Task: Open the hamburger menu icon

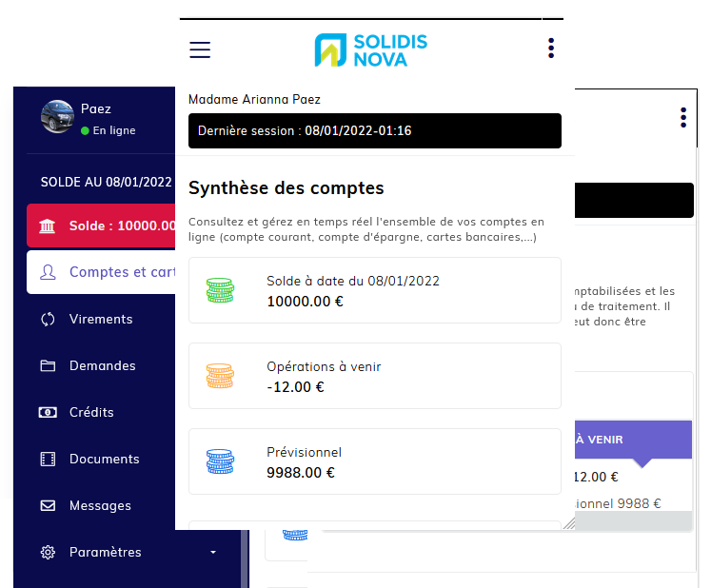Action: click(200, 50)
